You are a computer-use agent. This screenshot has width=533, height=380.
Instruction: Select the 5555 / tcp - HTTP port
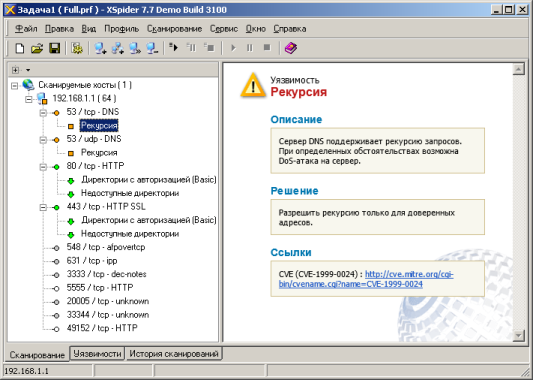click(100, 288)
